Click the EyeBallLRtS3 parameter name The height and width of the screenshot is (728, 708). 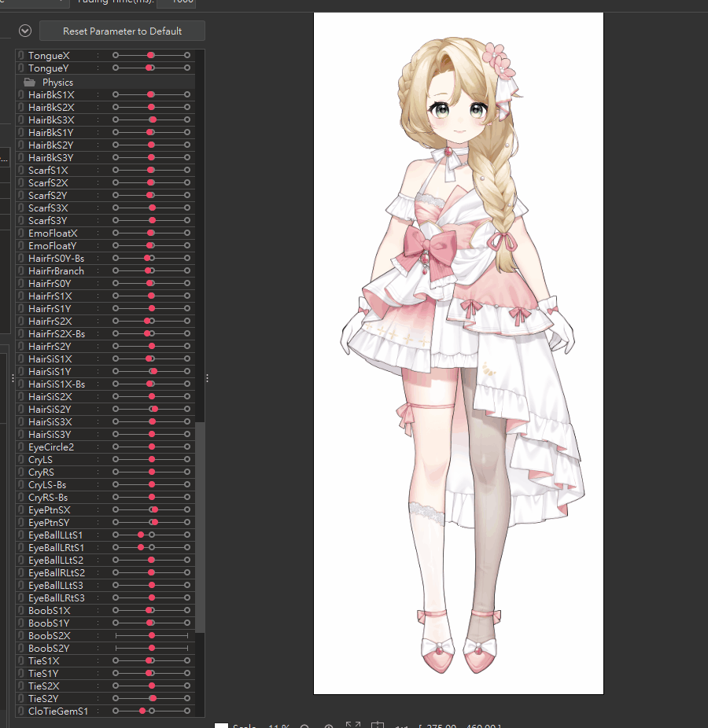click(56, 598)
